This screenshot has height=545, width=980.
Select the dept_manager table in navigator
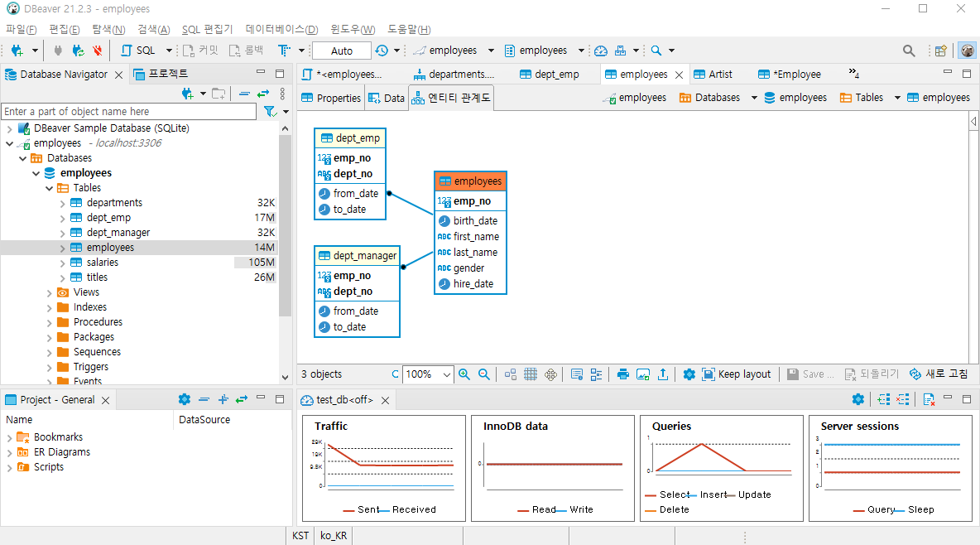tap(118, 233)
